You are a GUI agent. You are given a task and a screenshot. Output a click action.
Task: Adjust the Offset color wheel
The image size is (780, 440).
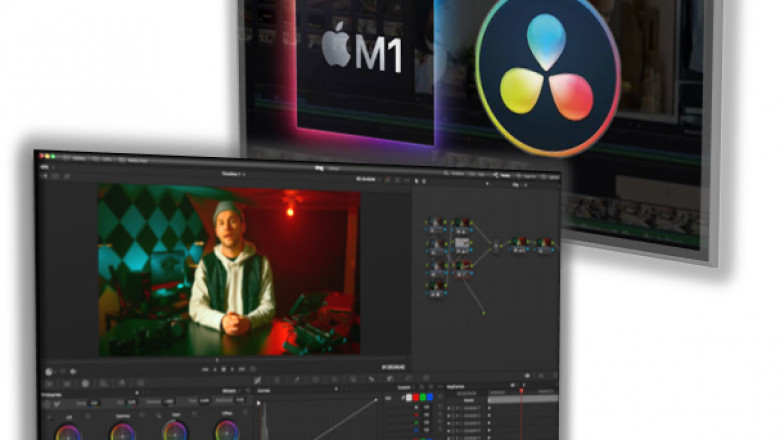tap(226, 432)
